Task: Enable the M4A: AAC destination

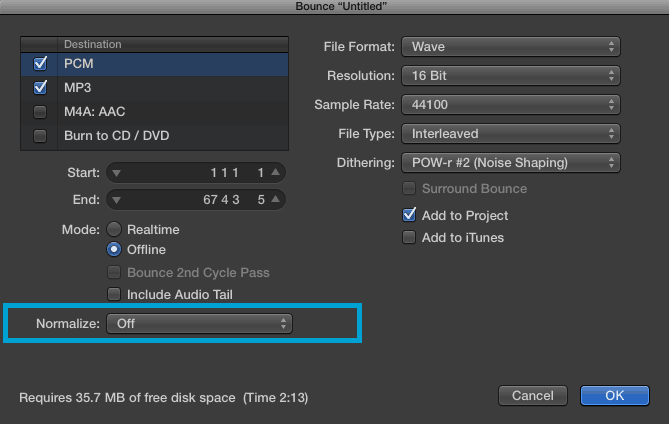Action: pos(40,112)
